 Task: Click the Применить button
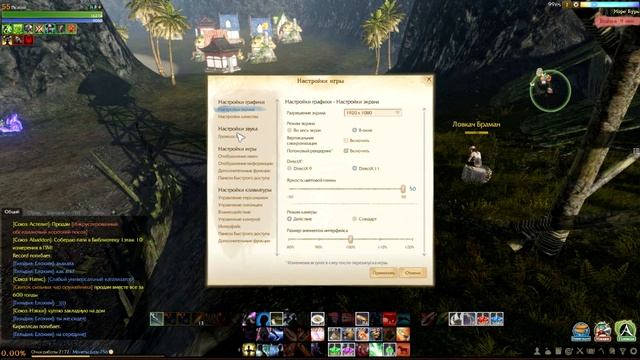coord(383,273)
